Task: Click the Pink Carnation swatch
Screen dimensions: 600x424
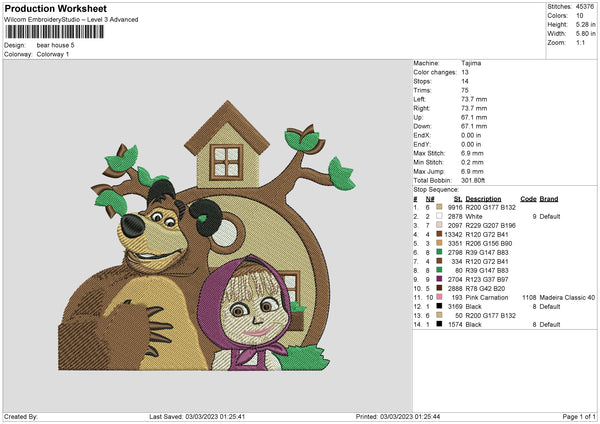Action: (439, 297)
